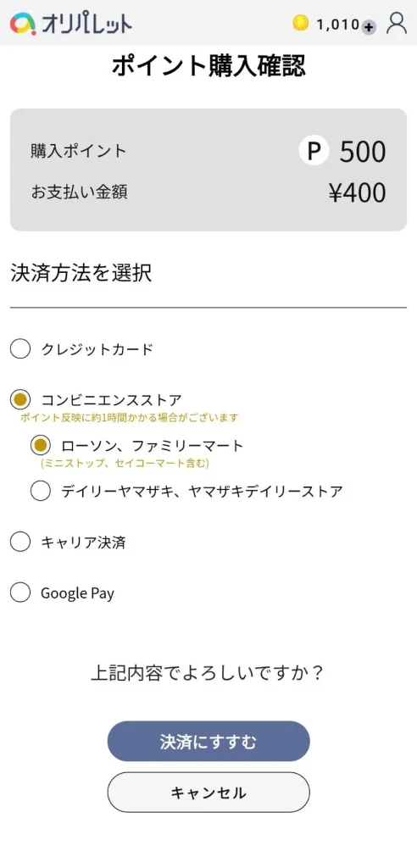The height and width of the screenshot is (868, 417).
Task: Tap the ¥400 payment amount
Action: [357, 193]
